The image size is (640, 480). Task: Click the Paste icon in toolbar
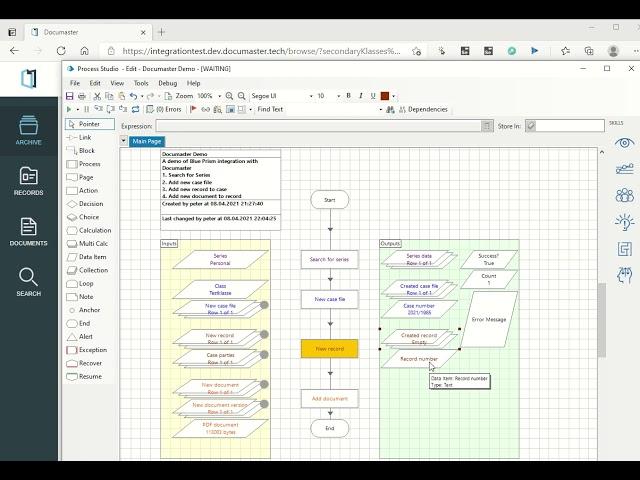(x=121, y=96)
